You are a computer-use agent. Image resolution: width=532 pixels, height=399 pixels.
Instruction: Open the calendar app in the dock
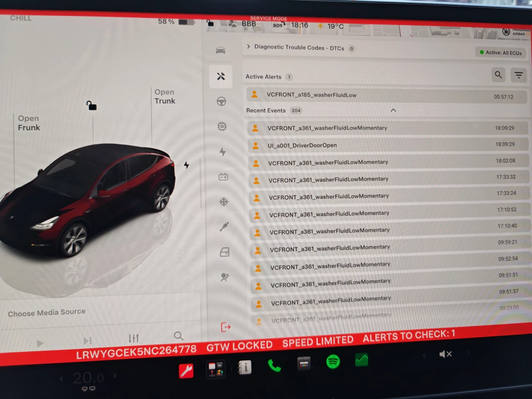(x=304, y=363)
